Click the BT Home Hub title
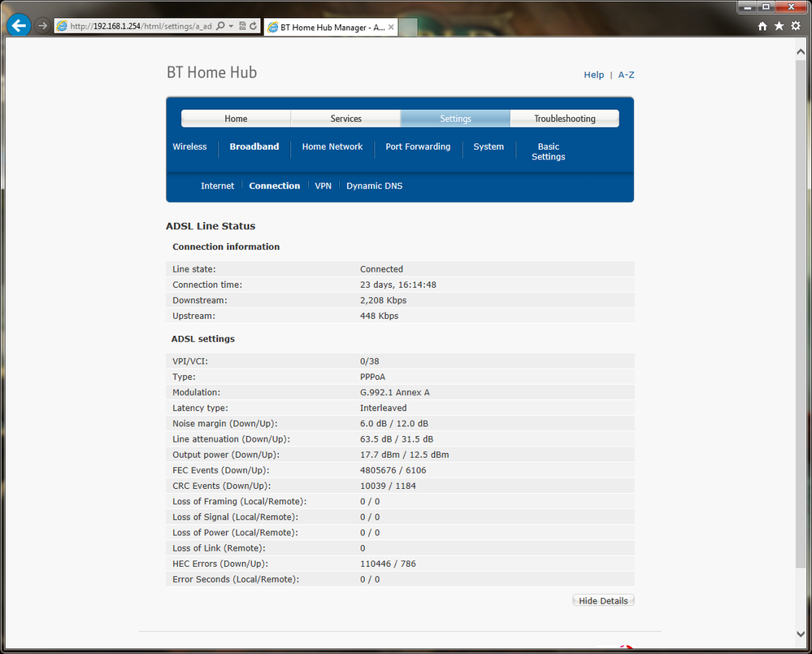This screenshot has width=812, height=654. [212, 72]
